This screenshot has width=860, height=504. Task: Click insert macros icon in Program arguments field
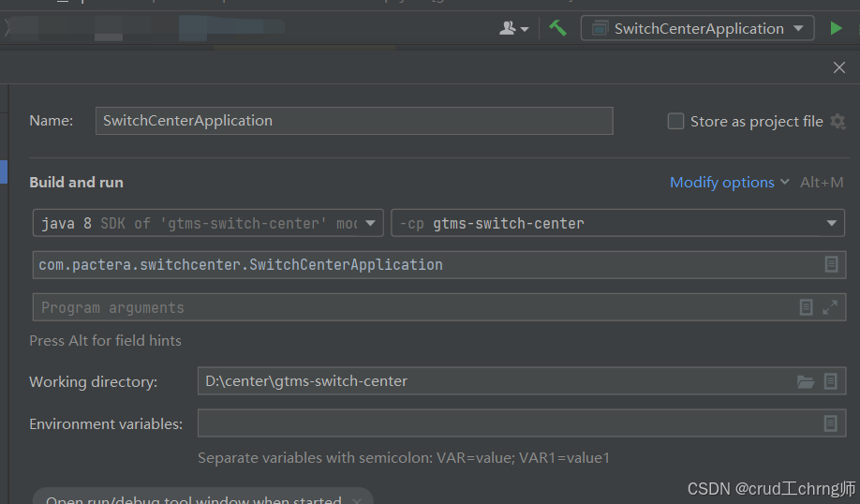pyautogui.click(x=806, y=307)
